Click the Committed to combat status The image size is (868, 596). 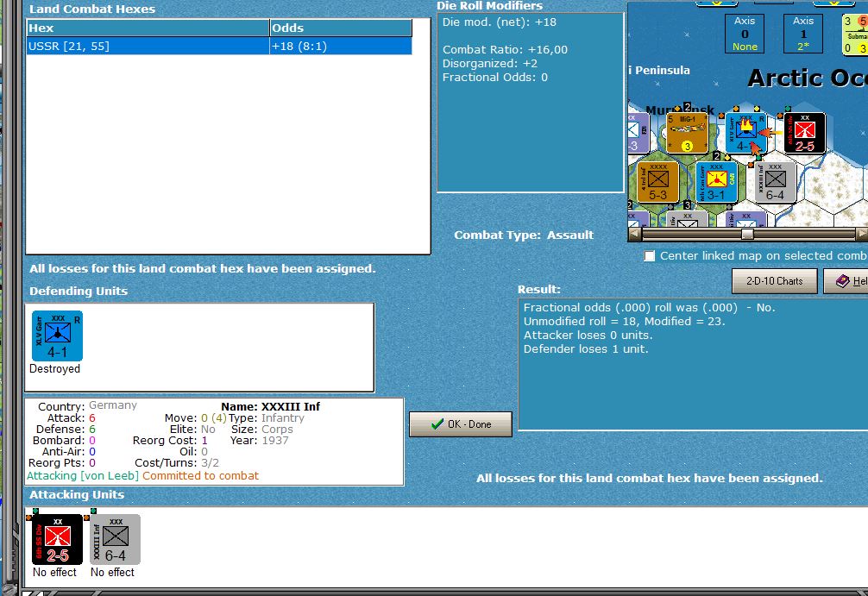tap(200, 476)
